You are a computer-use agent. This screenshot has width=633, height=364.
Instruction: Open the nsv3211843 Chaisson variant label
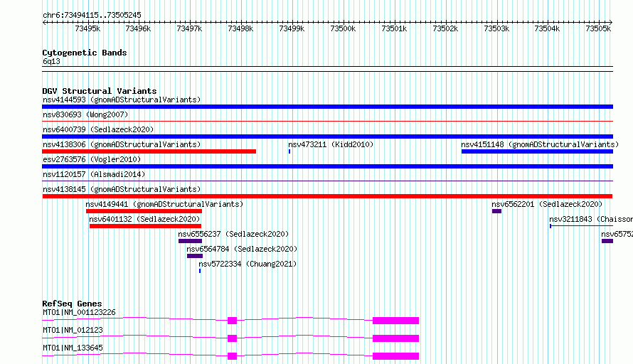pos(591,219)
